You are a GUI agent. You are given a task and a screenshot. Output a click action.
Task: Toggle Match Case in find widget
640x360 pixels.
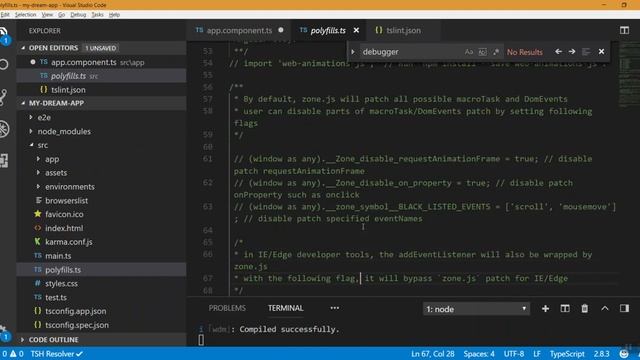tap(469, 52)
